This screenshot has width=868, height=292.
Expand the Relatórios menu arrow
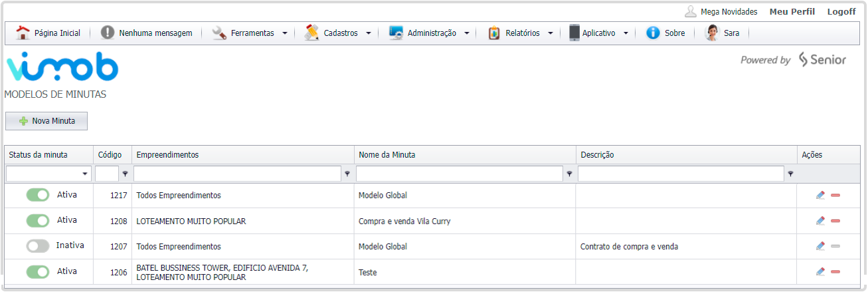coord(551,33)
